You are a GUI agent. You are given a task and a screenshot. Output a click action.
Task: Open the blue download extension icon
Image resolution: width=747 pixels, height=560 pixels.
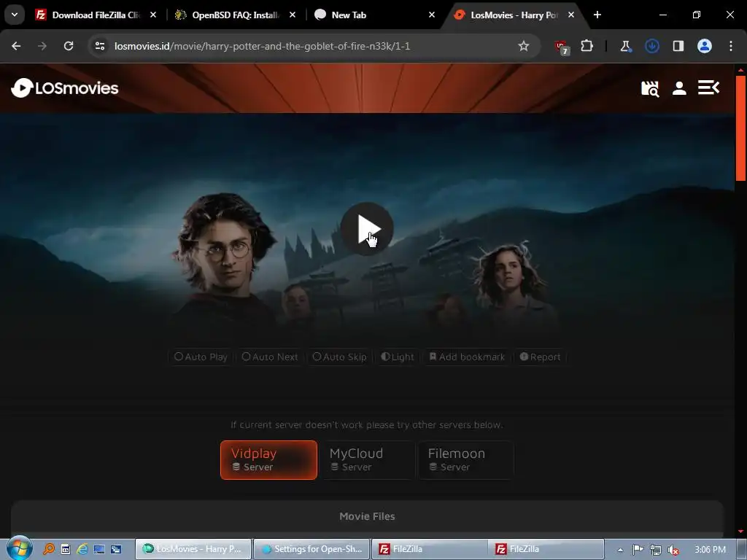click(x=651, y=46)
